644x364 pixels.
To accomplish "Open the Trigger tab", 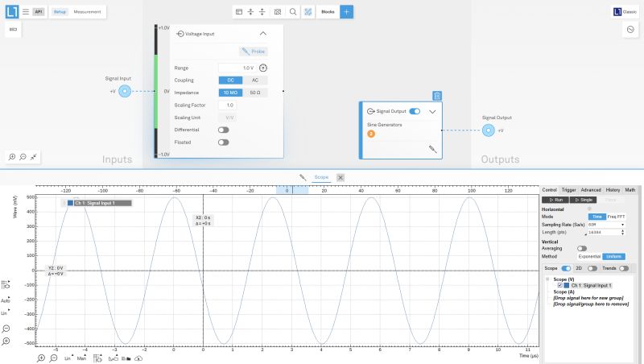I will (x=569, y=190).
